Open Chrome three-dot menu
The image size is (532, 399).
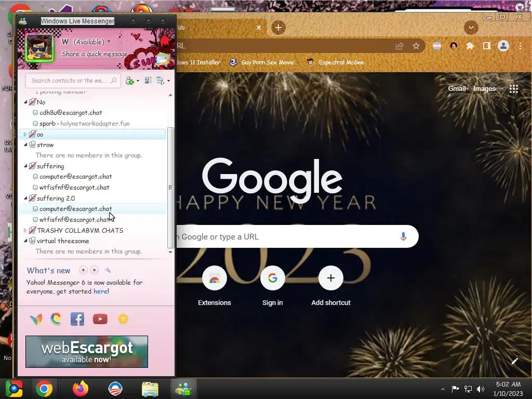tap(520, 46)
